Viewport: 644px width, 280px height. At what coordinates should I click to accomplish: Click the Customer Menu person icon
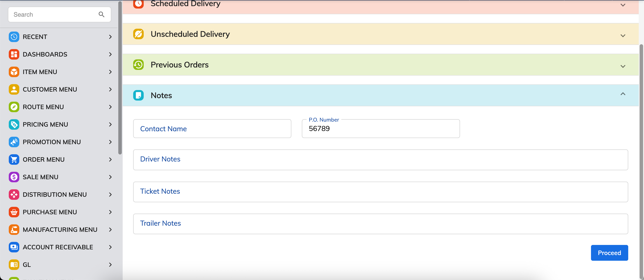pyautogui.click(x=14, y=89)
